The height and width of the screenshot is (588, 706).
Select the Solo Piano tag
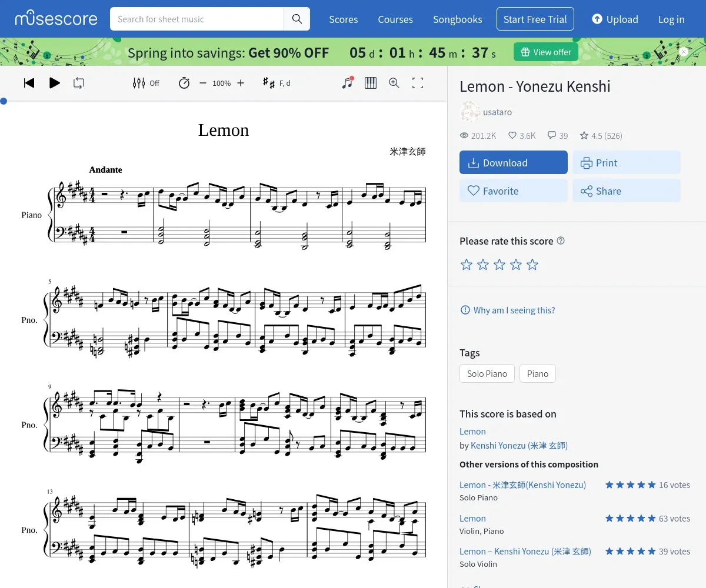point(487,373)
